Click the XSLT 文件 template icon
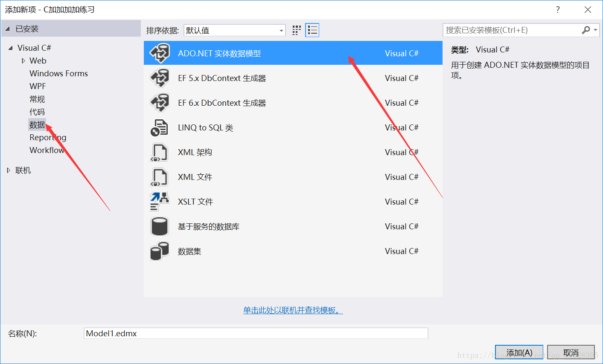Viewport: 603px width, 364px height. 160,202
